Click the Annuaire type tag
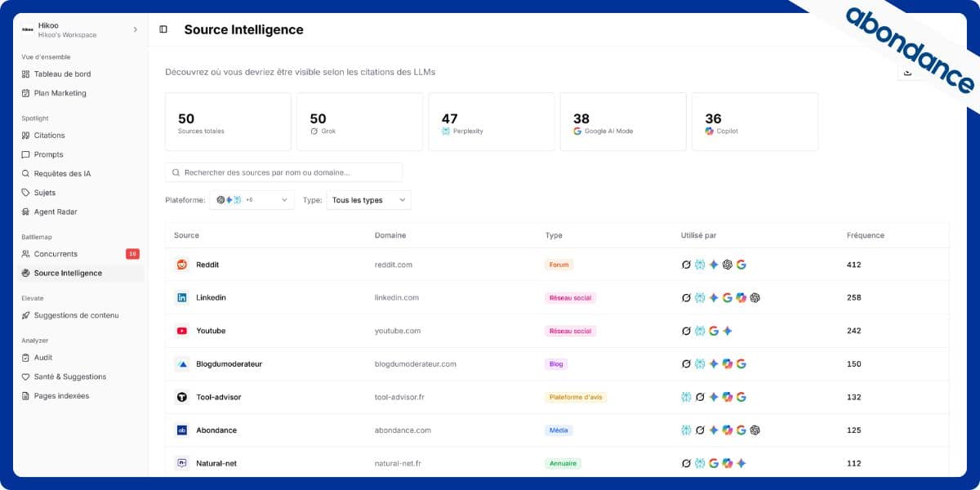The width and height of the screenshot is (980, 490). (x=563, y=463)
